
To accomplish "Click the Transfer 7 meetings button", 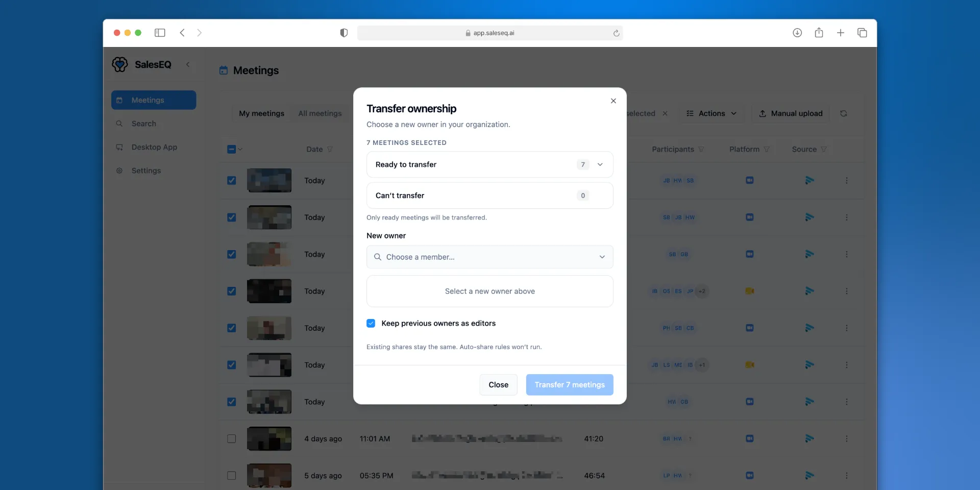I will coord(570,385).
